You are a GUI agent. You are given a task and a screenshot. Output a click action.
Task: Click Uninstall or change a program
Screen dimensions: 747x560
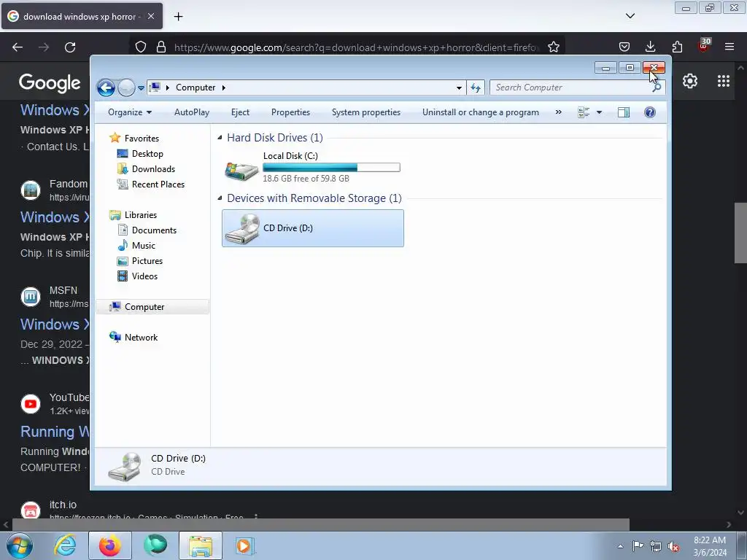tap(481, 112)
